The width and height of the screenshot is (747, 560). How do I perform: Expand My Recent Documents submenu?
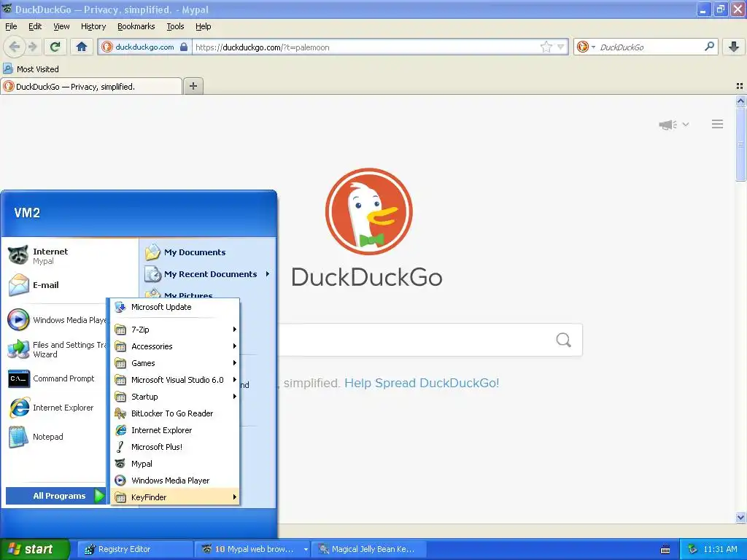click(x=208, y=274)
